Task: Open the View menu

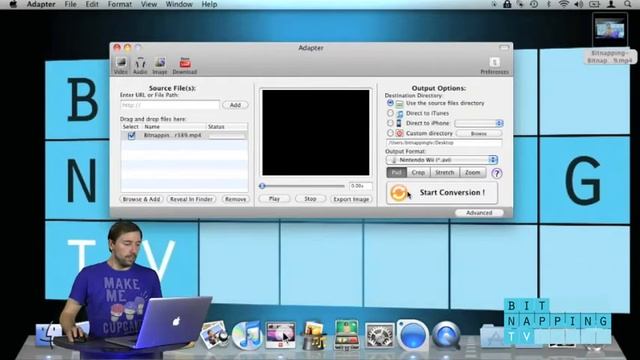Action: click(149, 4)
